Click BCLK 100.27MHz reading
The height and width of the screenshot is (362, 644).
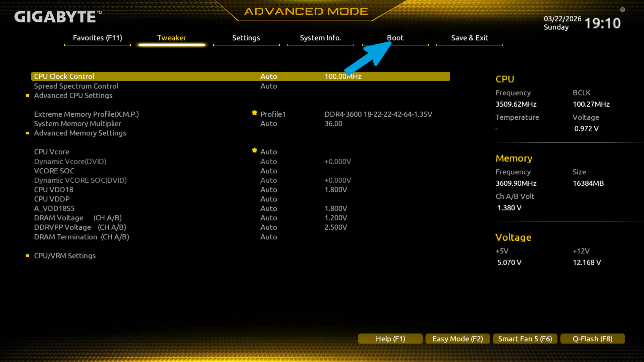pos(591,104)
